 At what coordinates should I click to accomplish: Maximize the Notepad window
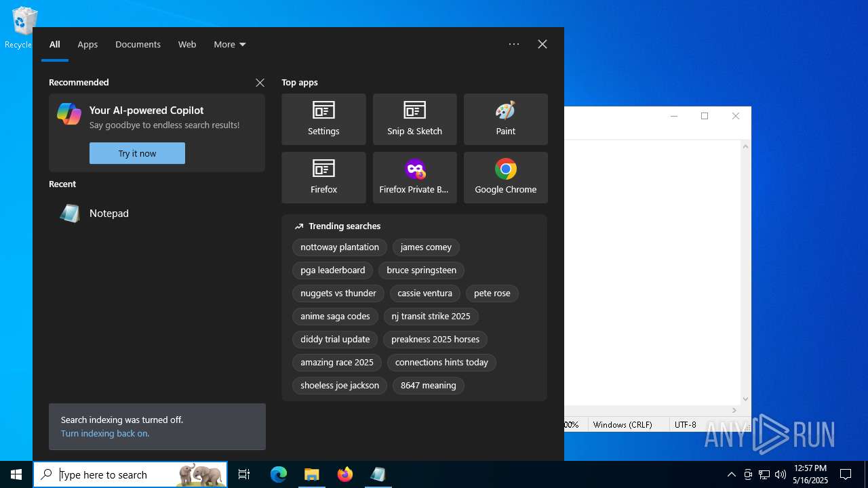pyautogui.click(x=705, y=116)
